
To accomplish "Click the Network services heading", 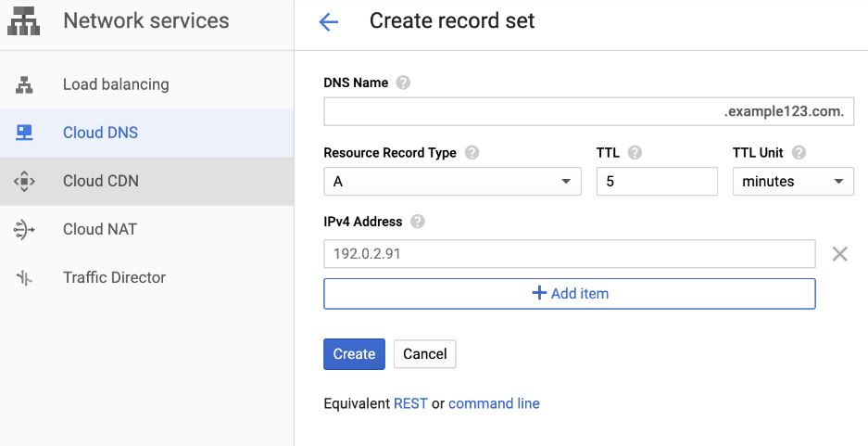I will (146, 21).
